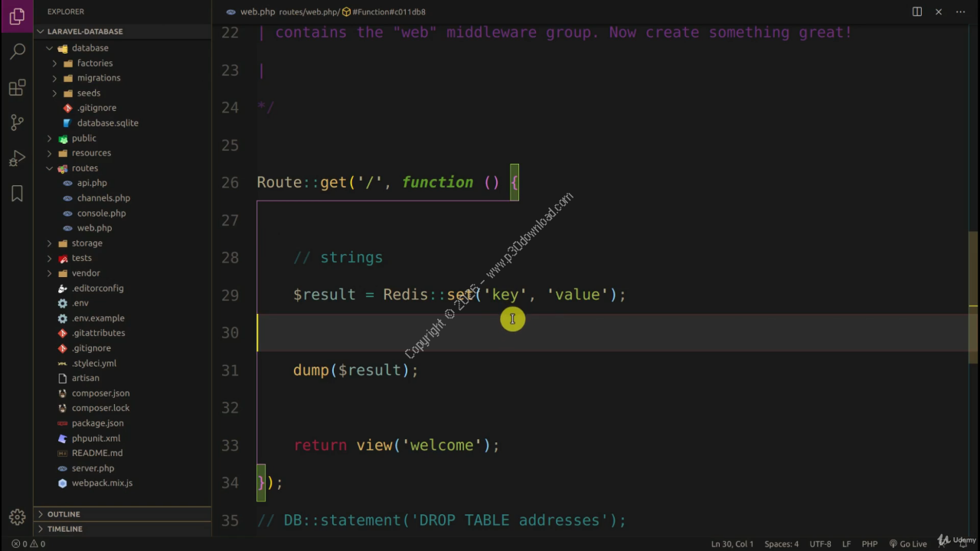The image size is (980, 551).
Task: Open the Bookmarks view in activity bar
Action: pyautogui.click(x=17, y=194)
